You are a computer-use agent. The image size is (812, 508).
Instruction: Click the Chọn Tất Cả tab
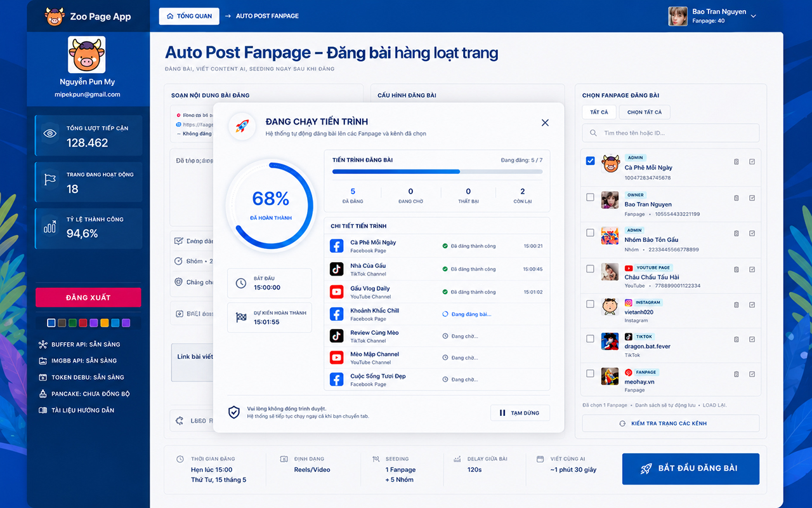[x=645, y=112]
